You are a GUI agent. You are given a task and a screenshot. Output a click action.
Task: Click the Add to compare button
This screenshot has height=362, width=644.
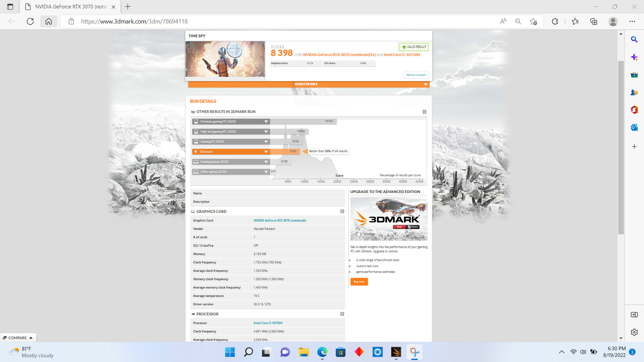click(416, 75)
